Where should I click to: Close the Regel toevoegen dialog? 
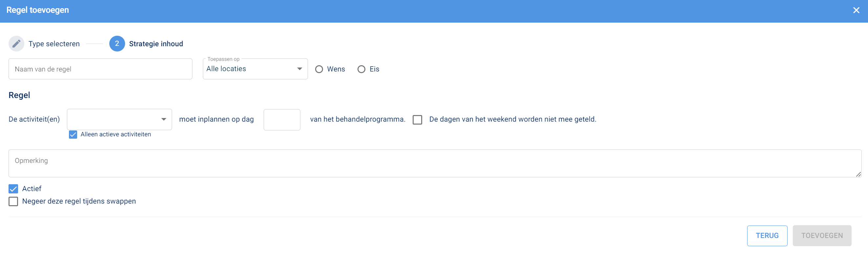click(856, 10)
